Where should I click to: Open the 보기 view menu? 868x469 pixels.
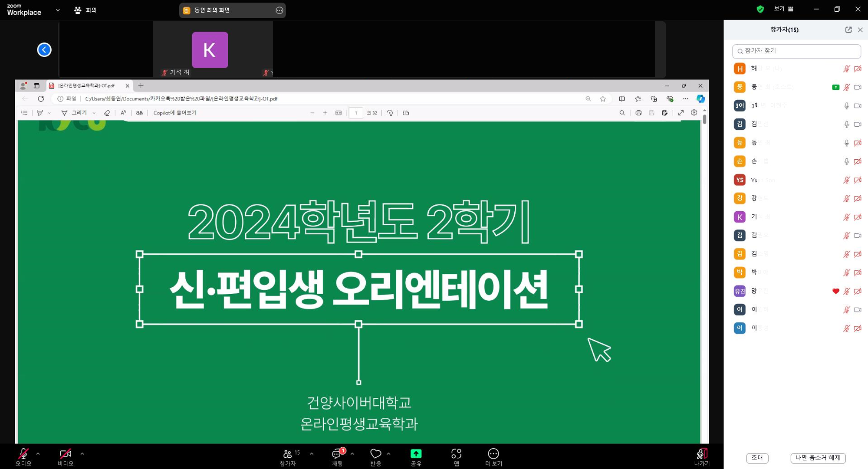click(x=784, y=9)
